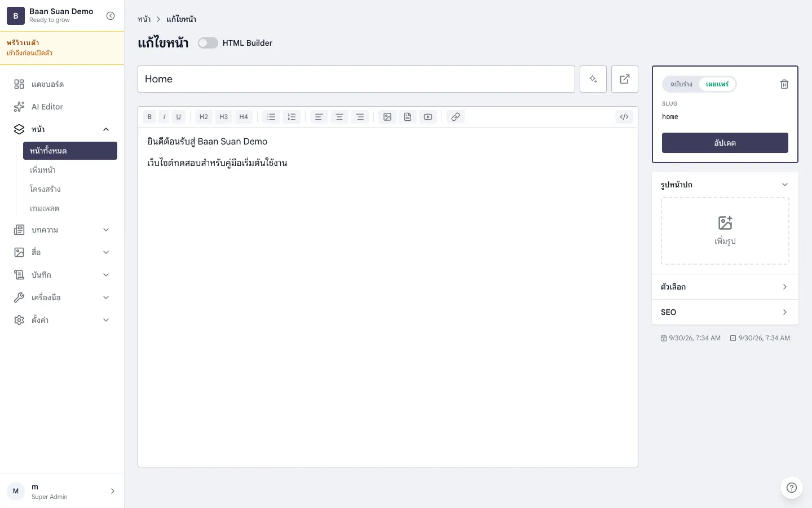Click the อัปเดต button
The height and width of the screenshot is (508, 812).
[x=725, y=143]
